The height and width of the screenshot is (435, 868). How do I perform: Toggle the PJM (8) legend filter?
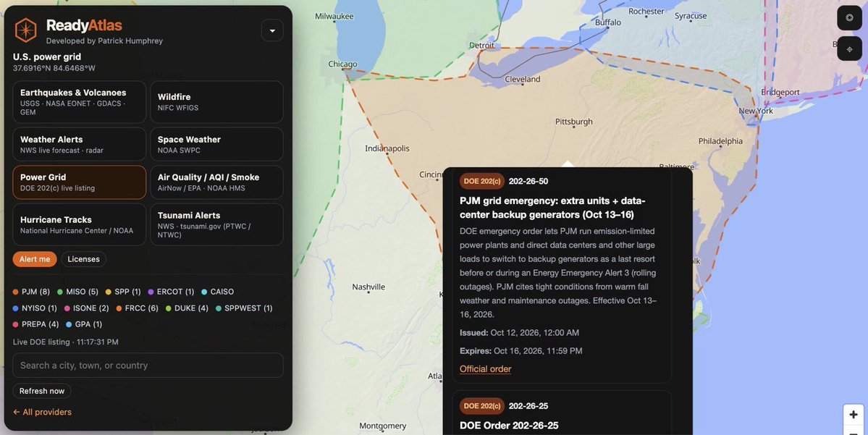(32, 292)
